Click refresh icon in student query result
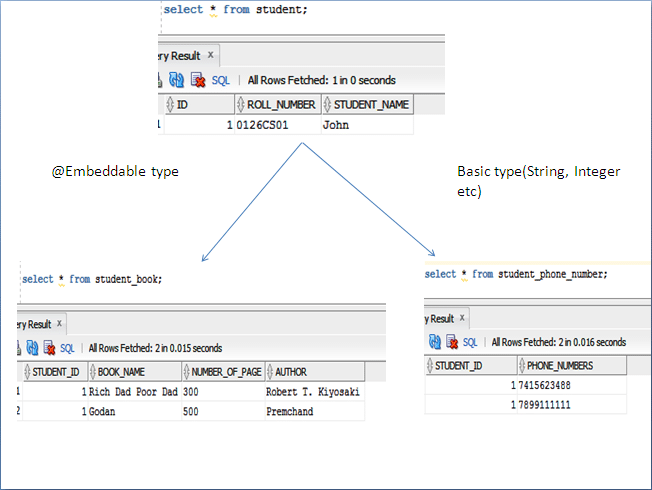Viewport: 652px width, 490px height. coord(177,80)
